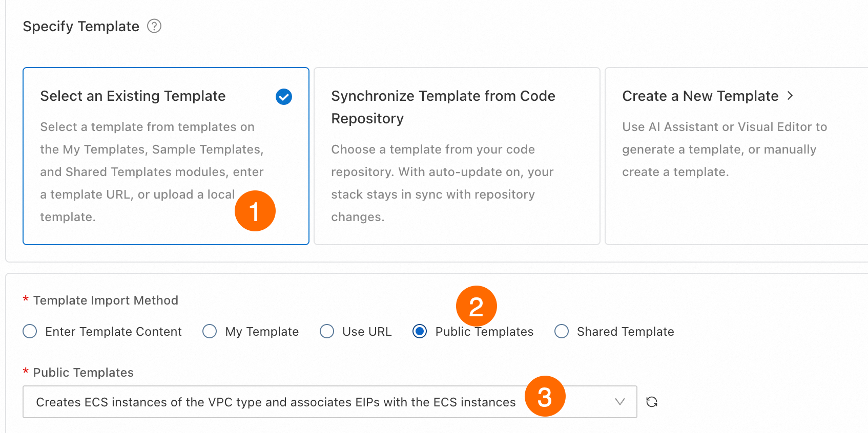Click the Create a New Template heading link

700,96
